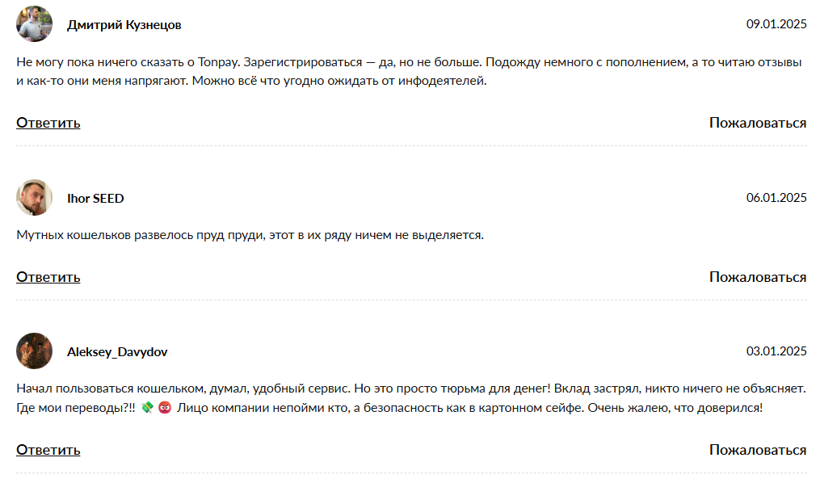This screenshot has height=504, width=820.
Task: Click the 03.01.2025 review date
Action: tap(776, 351)
